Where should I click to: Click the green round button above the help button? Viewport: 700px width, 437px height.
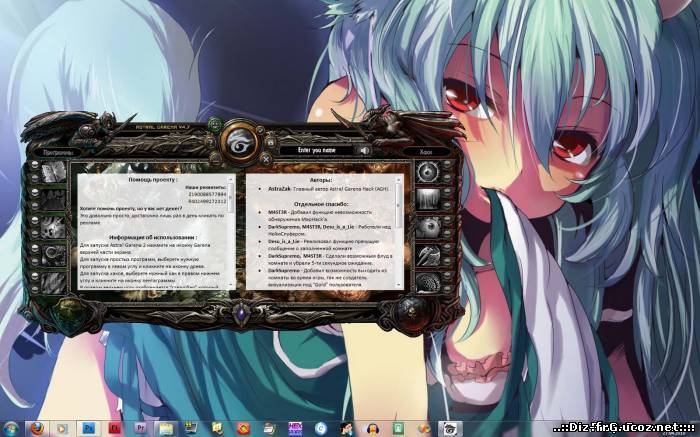215,124
